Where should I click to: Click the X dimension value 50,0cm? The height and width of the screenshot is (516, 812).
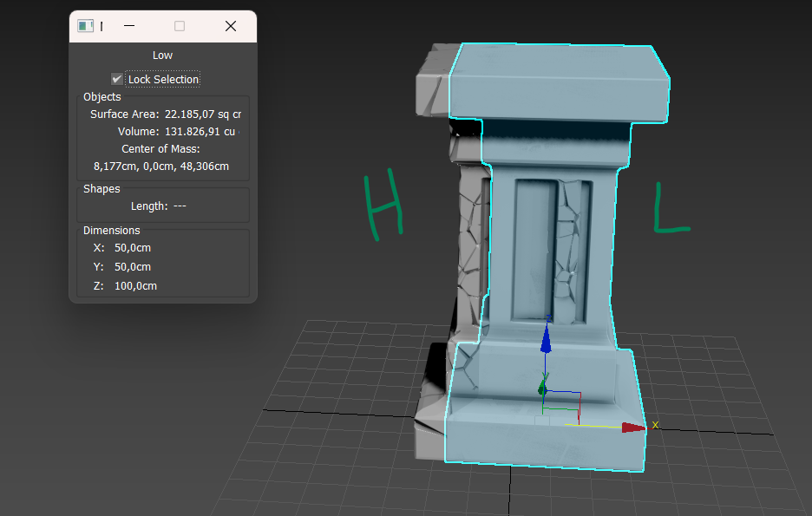[133, 248]
